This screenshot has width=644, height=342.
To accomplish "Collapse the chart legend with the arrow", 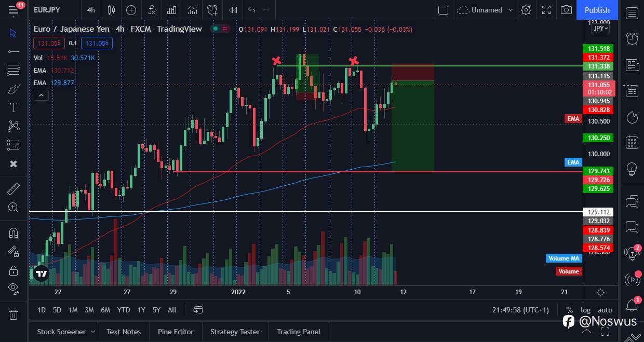I will pos(41,95).
